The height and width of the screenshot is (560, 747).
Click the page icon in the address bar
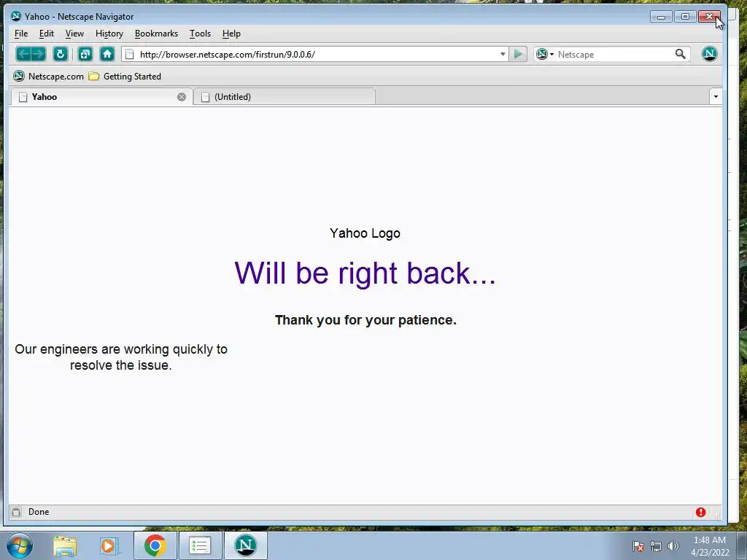coord(130,54)
